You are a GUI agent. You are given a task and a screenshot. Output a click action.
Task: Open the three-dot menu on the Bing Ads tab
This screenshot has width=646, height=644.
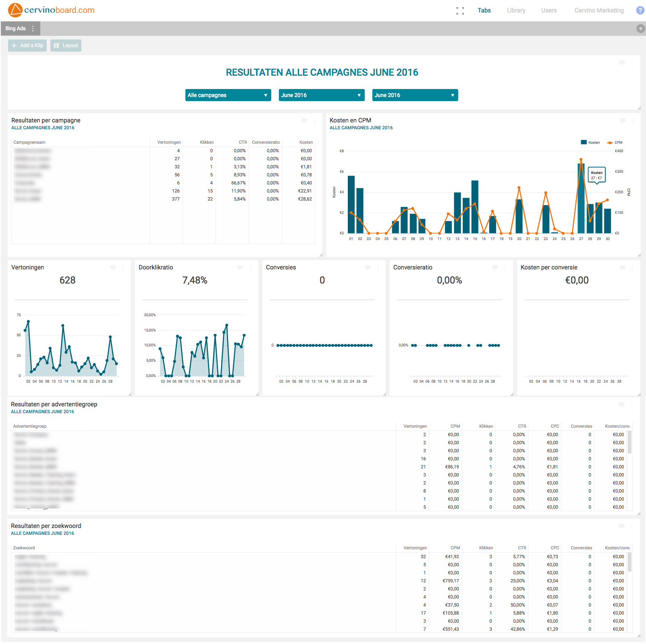click(33, 28)
